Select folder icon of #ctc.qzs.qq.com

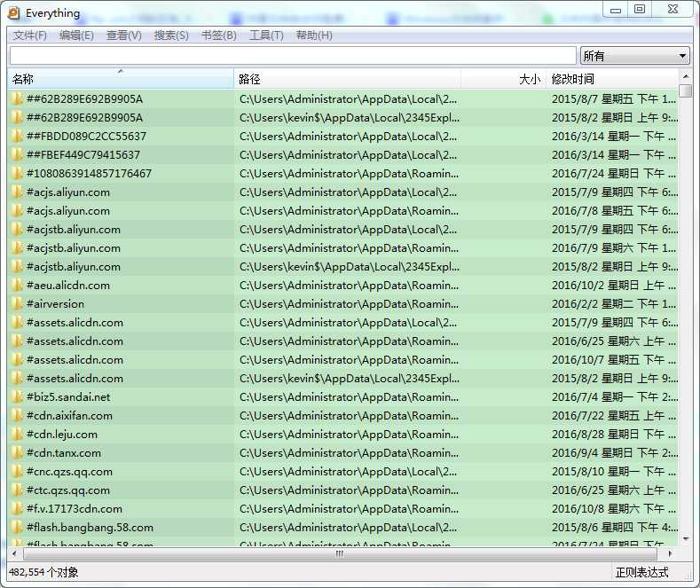click(17, 490)
